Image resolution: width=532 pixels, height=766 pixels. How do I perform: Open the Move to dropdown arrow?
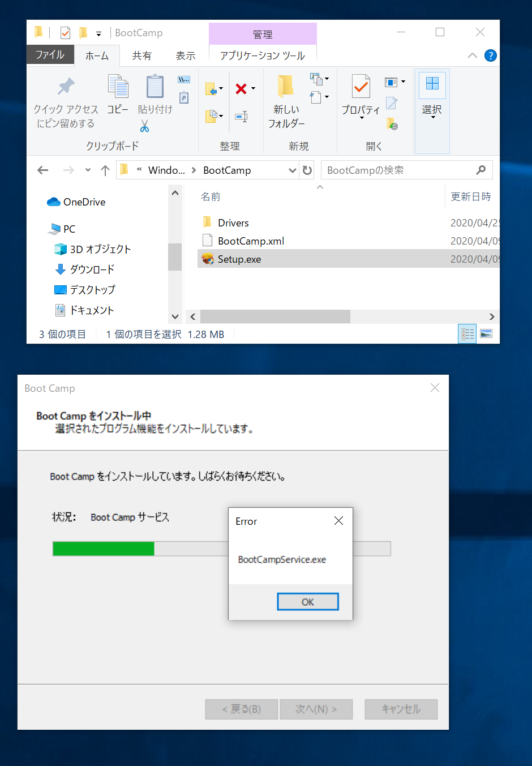[221, 89]
